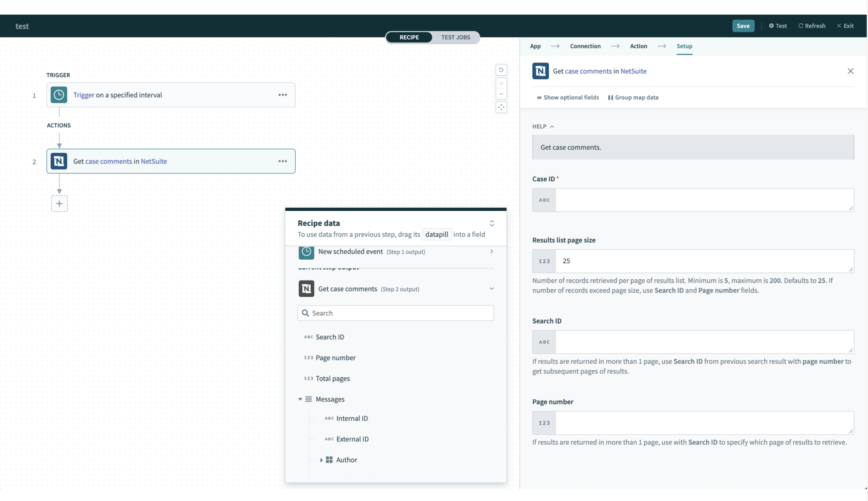Zoom in on the recipe canvas

(x=501, y=84)
